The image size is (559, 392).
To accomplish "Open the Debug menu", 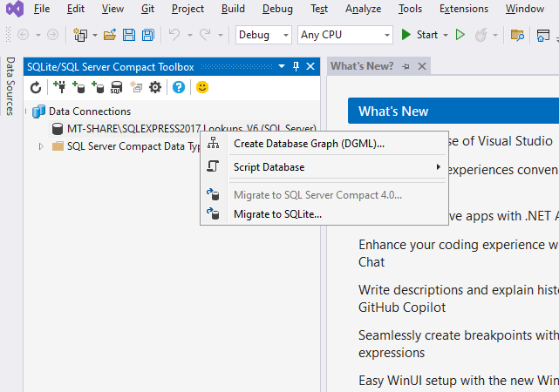I will (x=277, y=9).
